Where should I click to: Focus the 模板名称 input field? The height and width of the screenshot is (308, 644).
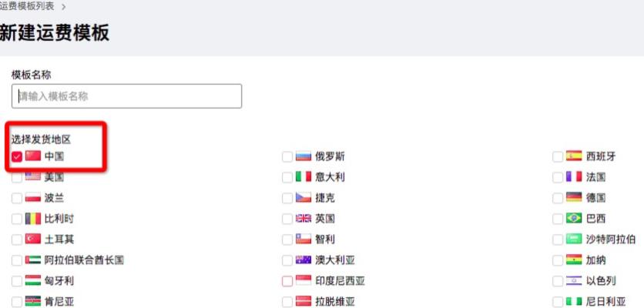tap(126, 96)
